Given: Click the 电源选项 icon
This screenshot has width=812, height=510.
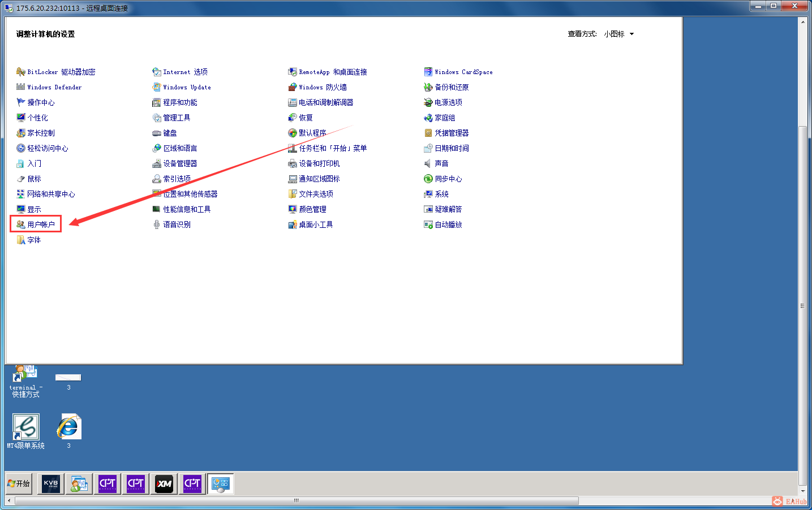Looking at the screenshot, I should click(x=428, y=102).
